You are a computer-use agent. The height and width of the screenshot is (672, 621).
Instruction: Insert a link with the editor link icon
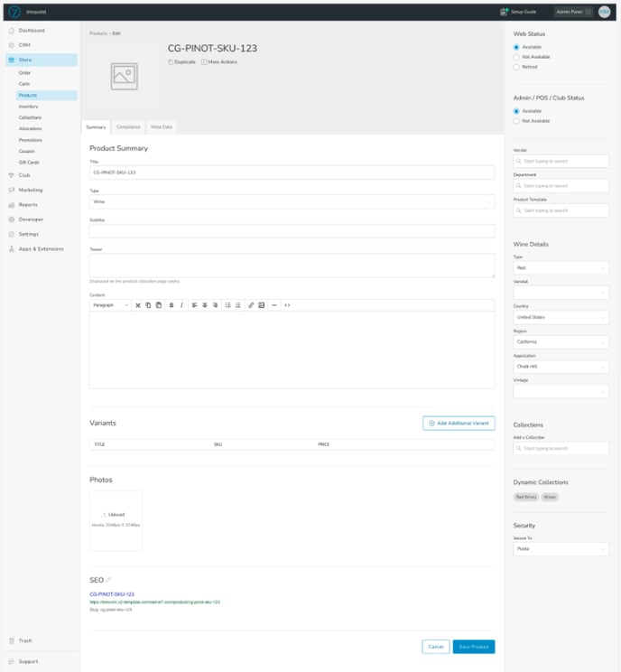251,305
